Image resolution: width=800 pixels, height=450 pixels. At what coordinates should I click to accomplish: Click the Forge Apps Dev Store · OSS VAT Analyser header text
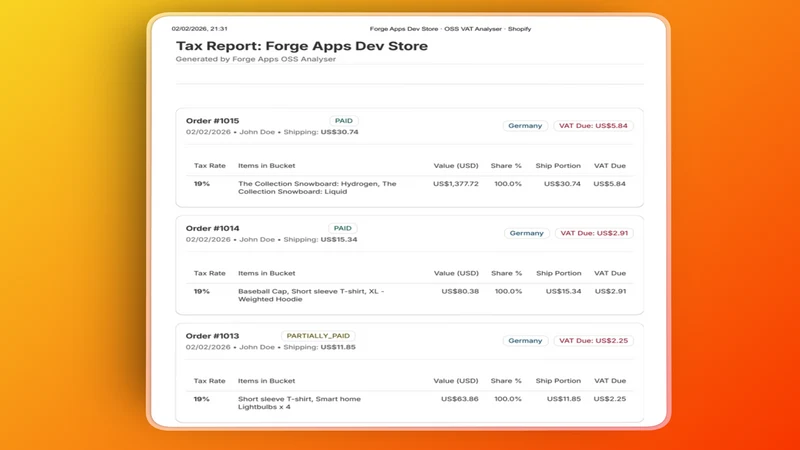(x=451, y=29)
